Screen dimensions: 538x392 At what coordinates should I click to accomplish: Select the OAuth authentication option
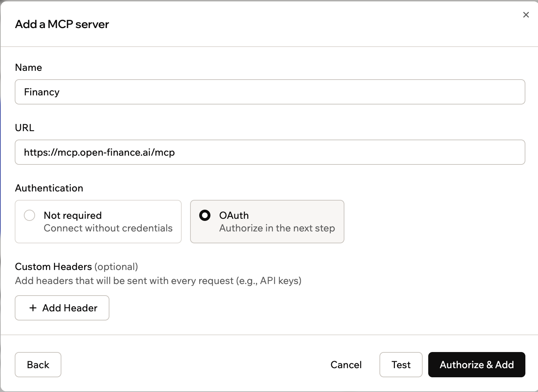pos(267,222)
